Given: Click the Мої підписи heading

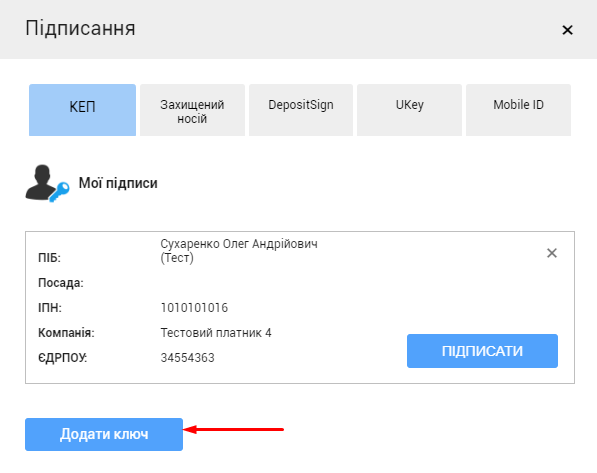Looking at the screenshot, I should pos(118,183).
